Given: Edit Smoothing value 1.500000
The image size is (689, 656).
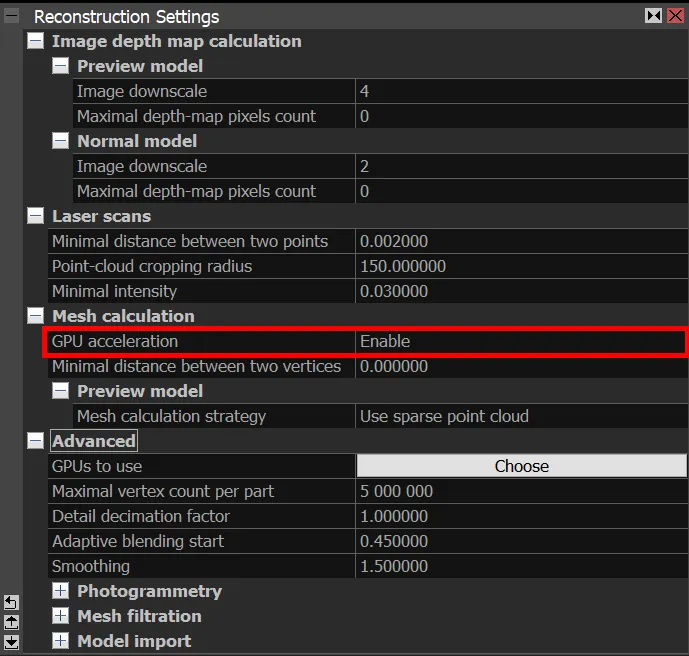Looking at the screenshot, I should [x=522, y=566].
